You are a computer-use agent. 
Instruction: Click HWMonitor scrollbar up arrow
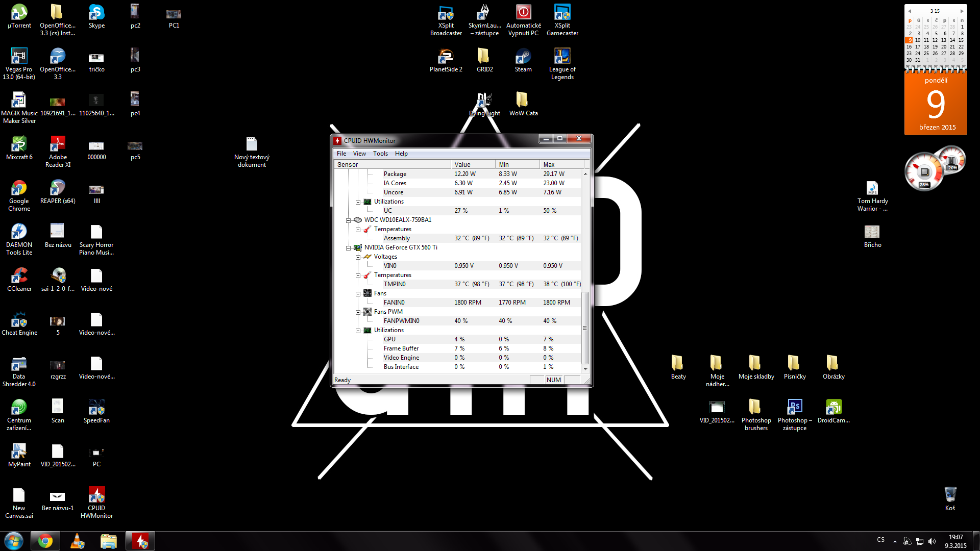click(x=585, y=173)
